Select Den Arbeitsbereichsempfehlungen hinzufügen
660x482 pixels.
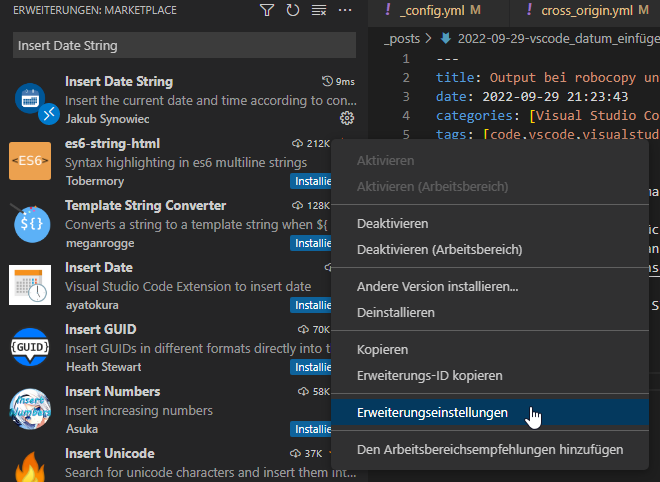pyautogui.click(x=490, y=450)
